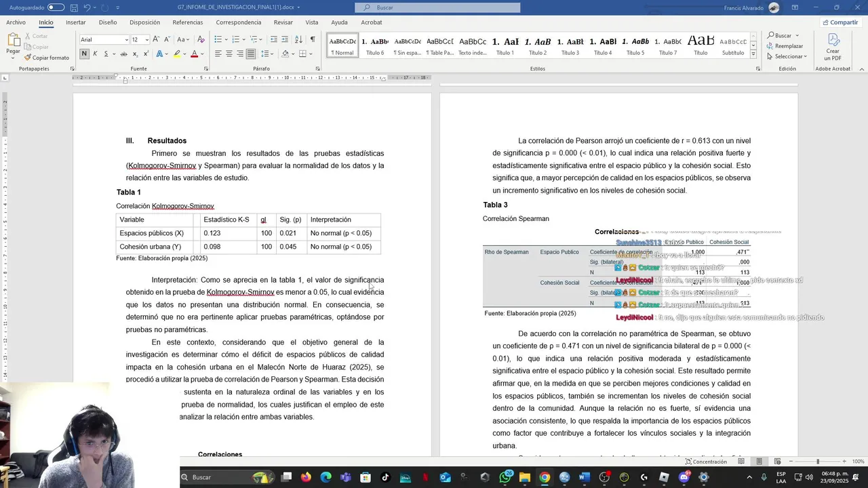Screen dimensions: 868x488
Task: Click the bullet list icon
Action: click(x=218, y=39)
